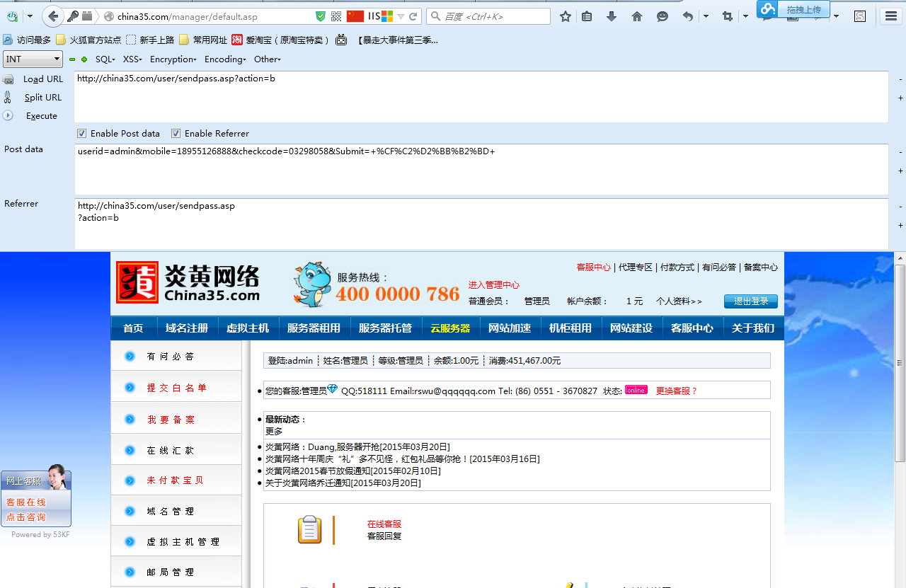Reload the page with the refresh icon
Screen dimensions: 906x588
413,16
